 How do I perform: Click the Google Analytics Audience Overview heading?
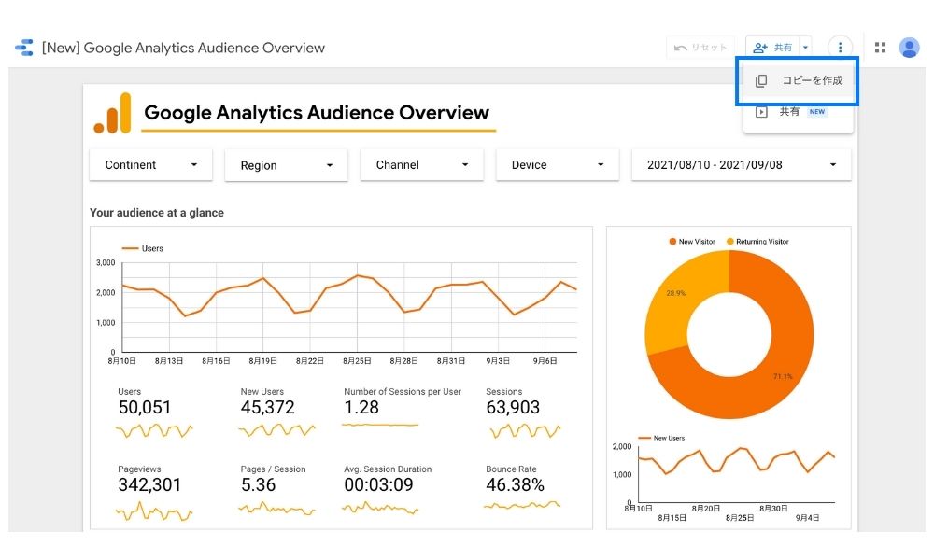317,113
